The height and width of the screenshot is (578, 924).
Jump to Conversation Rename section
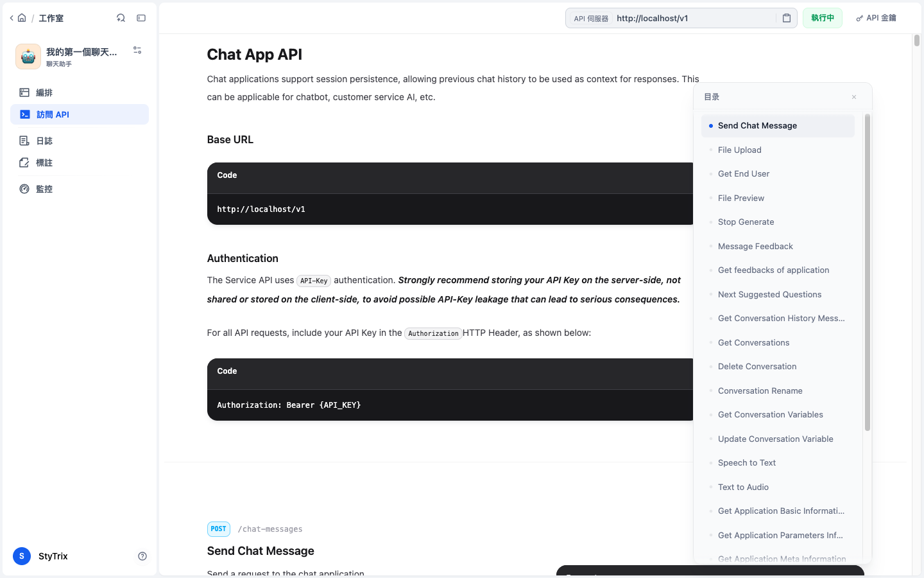coord(778,390)
